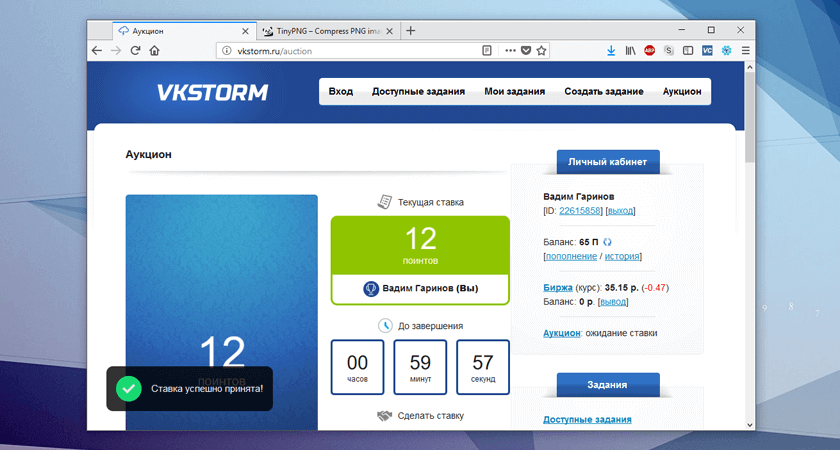
Task: Click the 00 часов countdown box
Action: click(x=357, y=367)
